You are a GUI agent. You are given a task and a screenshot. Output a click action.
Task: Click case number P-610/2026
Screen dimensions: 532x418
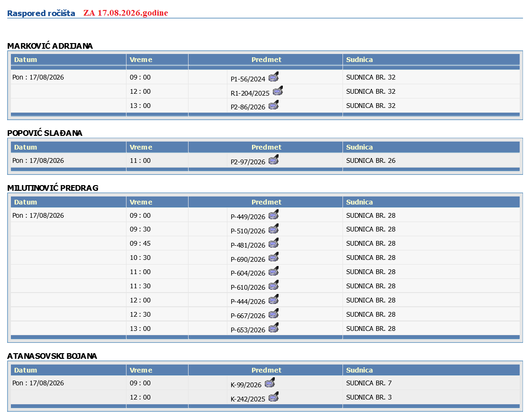pyautogui.click(x=248, y=287)
